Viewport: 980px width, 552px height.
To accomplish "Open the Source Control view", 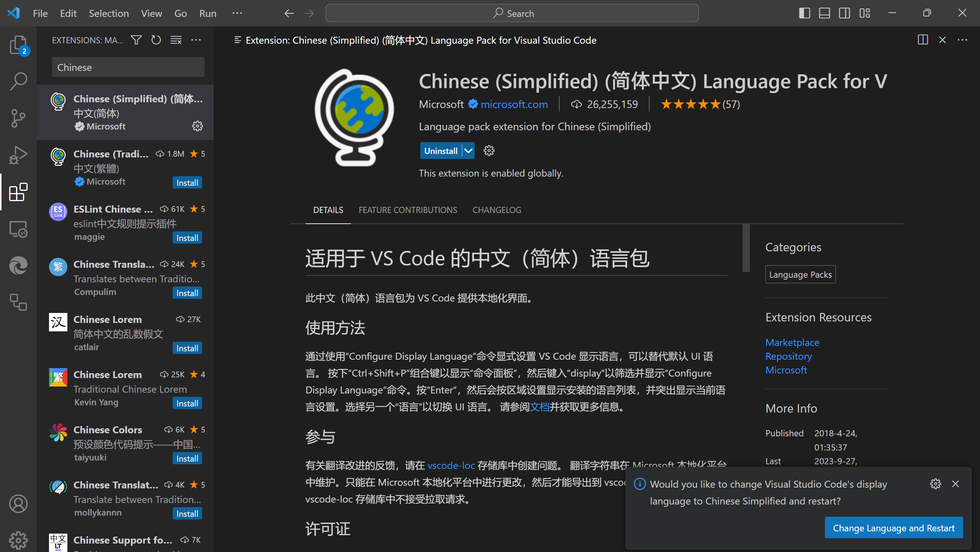I will click(x=18, y=118).
